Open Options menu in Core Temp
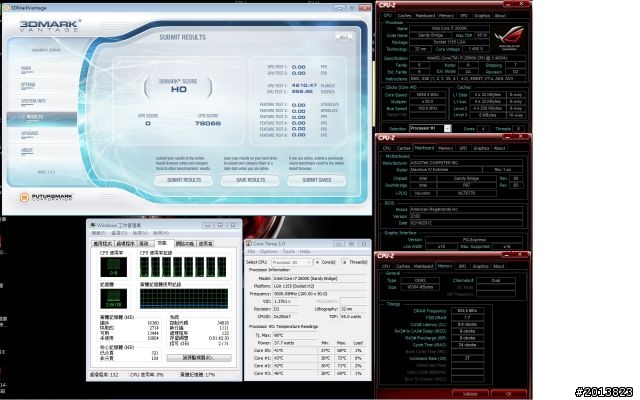Image resolution: width=640 pixels, height=400 pixels. [x=269, y=251]
